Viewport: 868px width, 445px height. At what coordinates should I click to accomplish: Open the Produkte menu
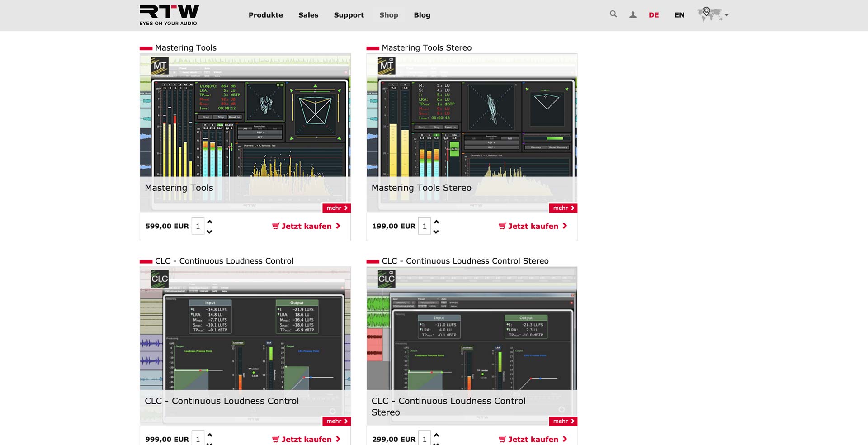pyautogui.click(x=266, y=15)
